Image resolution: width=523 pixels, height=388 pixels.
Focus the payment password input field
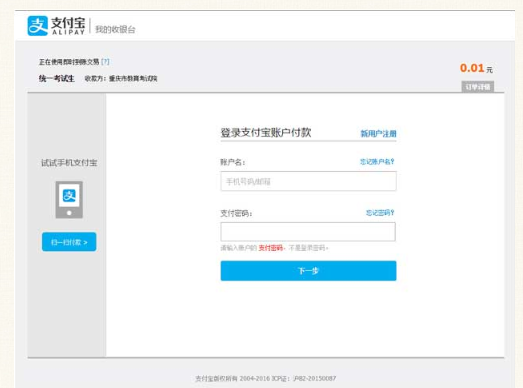[x=308, y=232]
